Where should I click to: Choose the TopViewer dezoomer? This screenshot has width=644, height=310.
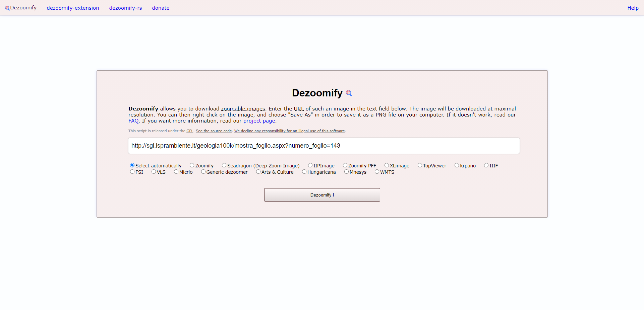420,165
